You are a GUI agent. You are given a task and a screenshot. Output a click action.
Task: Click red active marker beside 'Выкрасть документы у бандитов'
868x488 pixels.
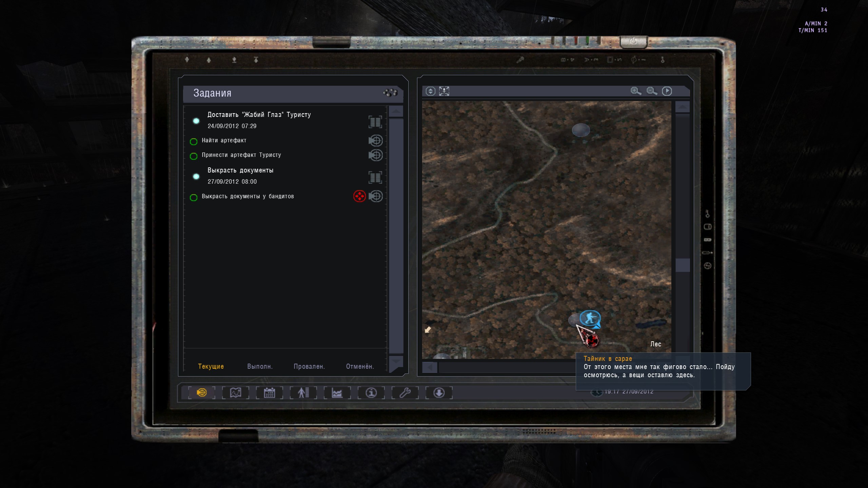[x=359, y=196]
